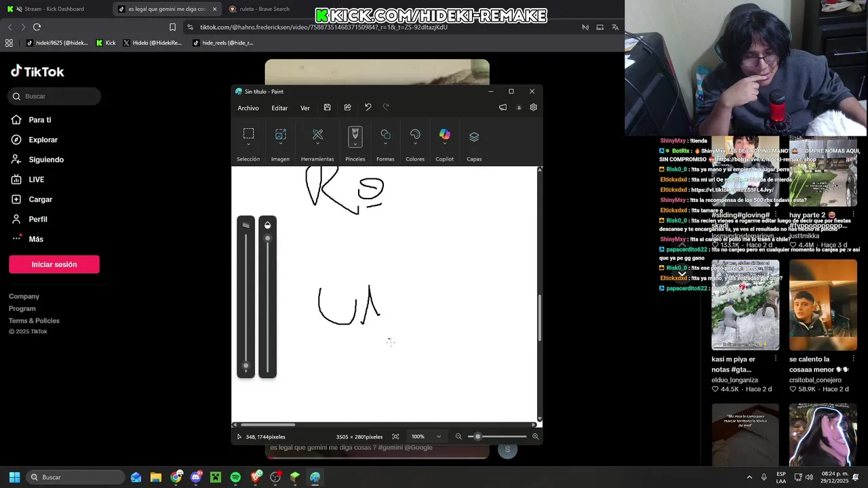868x488 pixels.
Task: Open the Selección tool in Paint
Action: (248, 134)
